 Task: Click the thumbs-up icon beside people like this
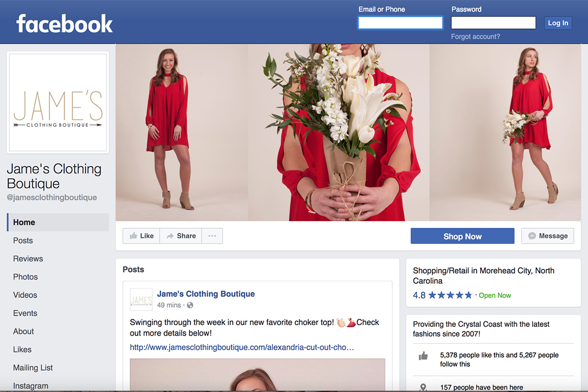click(x=423, y=356)
